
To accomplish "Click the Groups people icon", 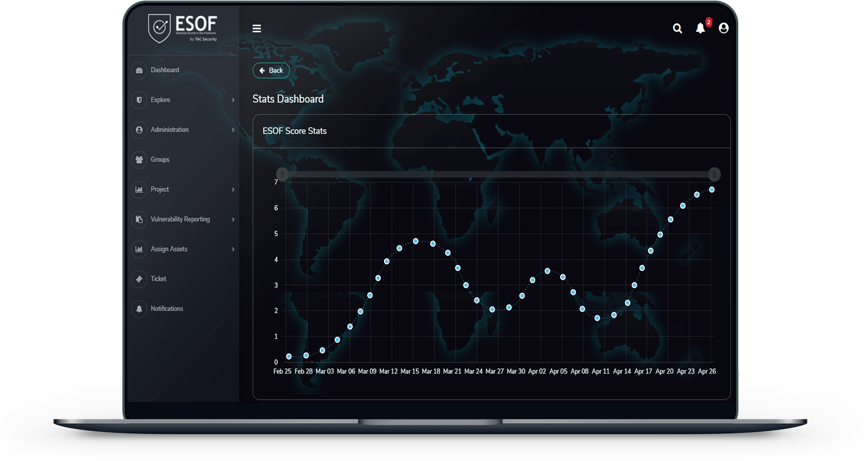I will pyautogui.click(x=139, y=160).
